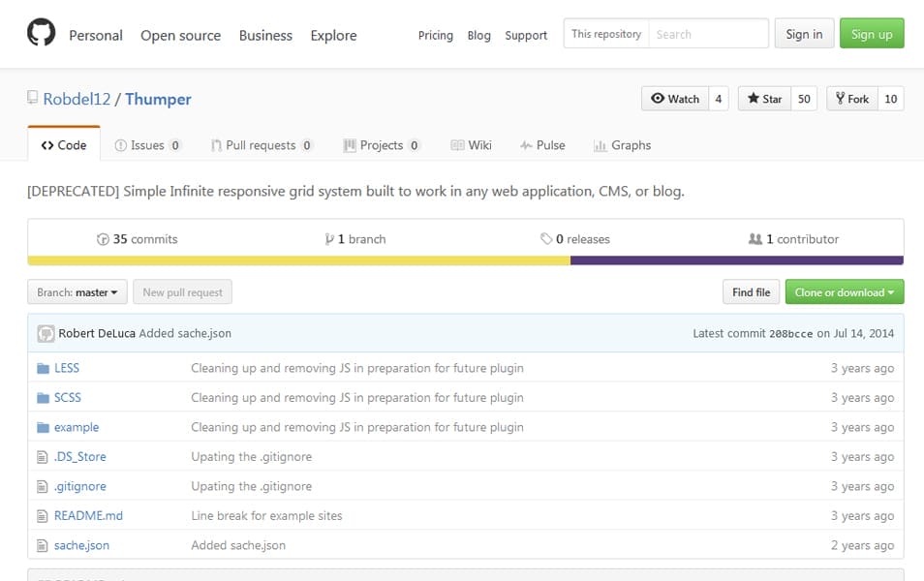This screenshot has height=581, width=924.
Task: Open the commits history via commits icon
Action: click(x=104, y=238)
